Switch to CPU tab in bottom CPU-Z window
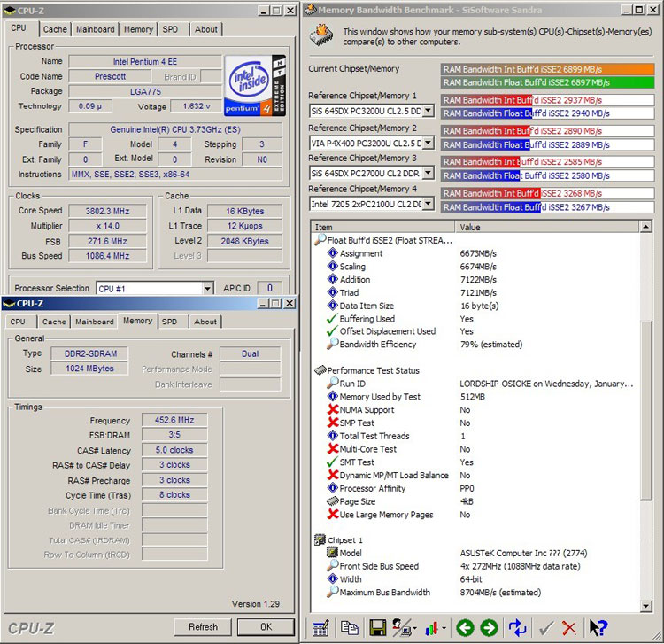Viewport: 664px width, 644px height. (x=18, y=322)
